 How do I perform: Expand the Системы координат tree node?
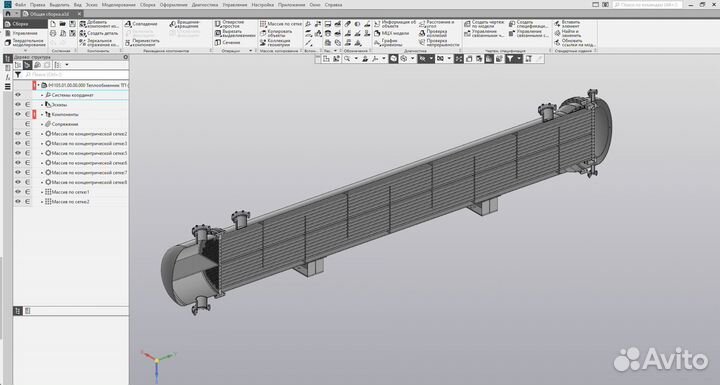click(x=42, y=95)
